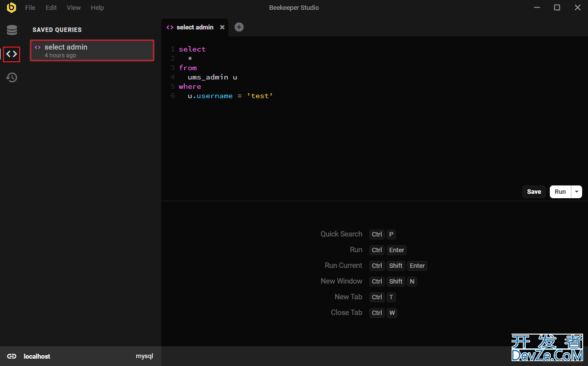This screenshot has width=588, height=366.
Task: Maximize the Beekeeper Studio window
Action: [x=557, y=7]
